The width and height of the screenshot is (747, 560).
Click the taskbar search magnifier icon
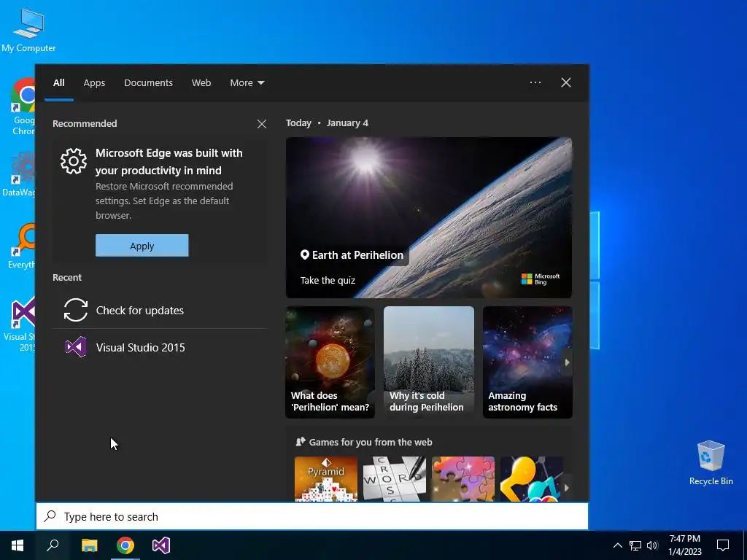tap(53, 545)
